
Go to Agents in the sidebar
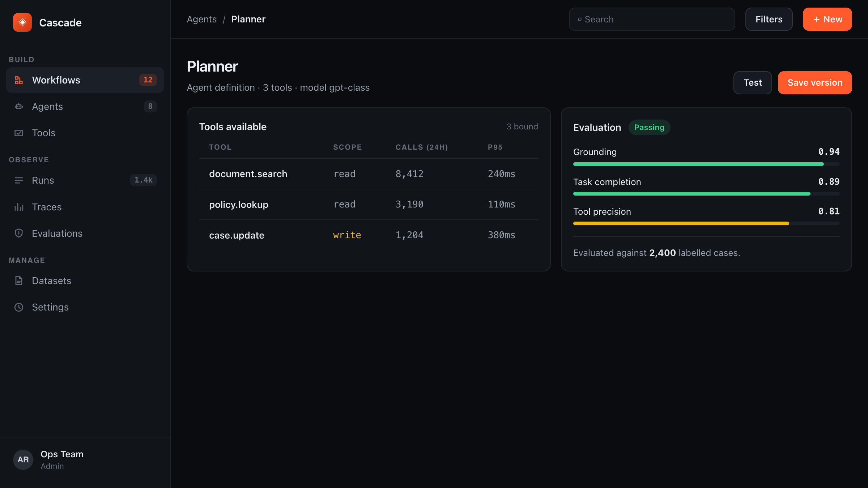coord(85,106)
